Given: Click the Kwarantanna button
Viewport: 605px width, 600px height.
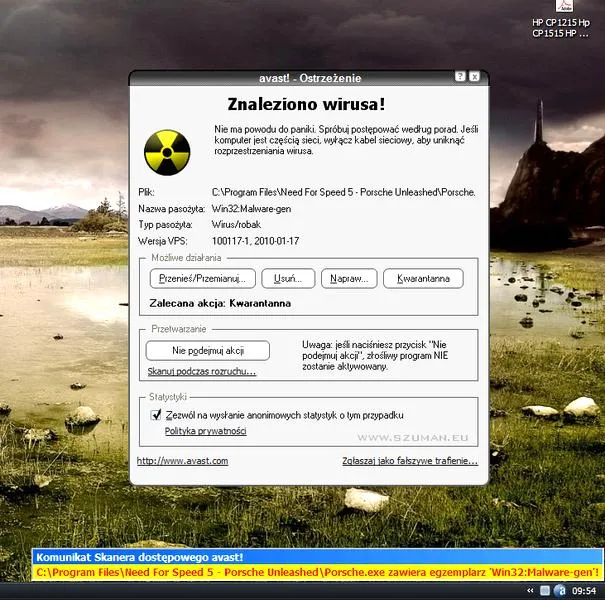Looking at the screenshot, I should coord(423,278).
